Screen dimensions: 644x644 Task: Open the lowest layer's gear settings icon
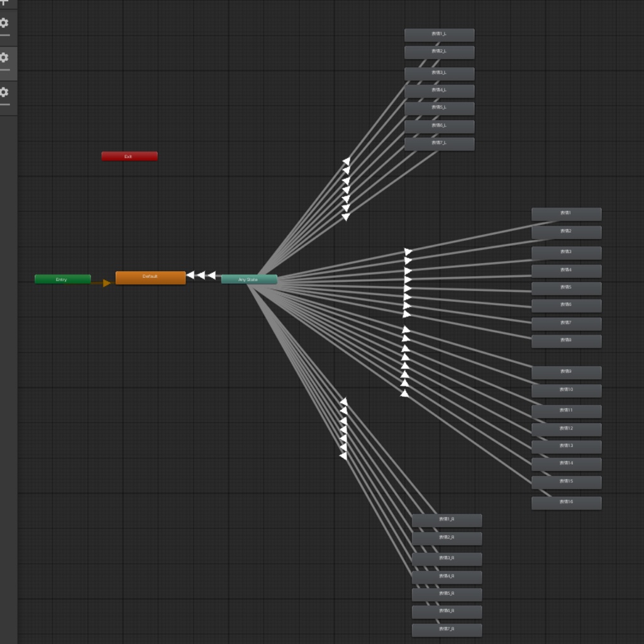pyautogui.click(x=4, y=92)
